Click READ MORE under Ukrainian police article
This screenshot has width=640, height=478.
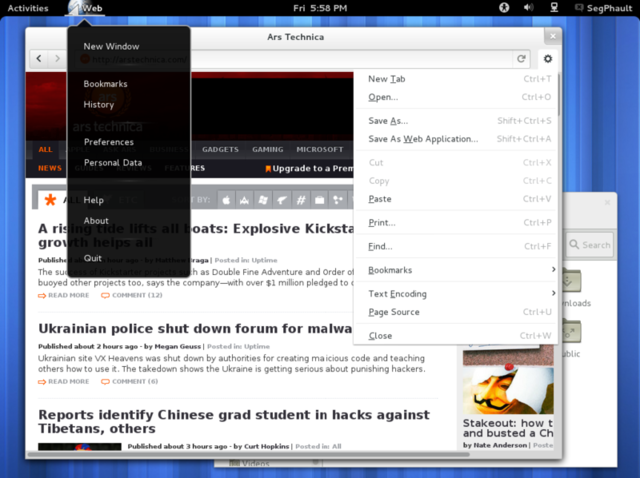(64, 381)
